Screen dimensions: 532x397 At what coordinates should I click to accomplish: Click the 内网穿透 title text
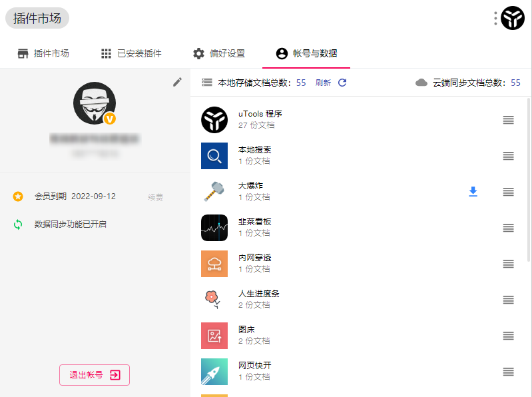255,258
